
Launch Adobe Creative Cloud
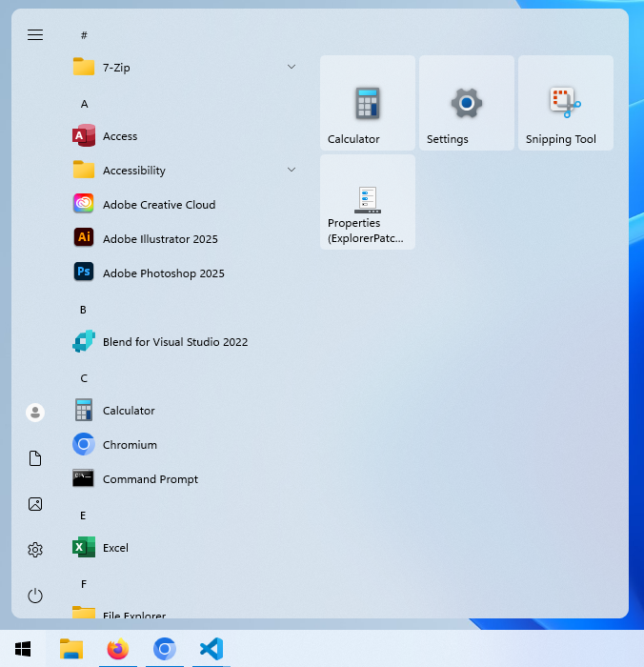(185, 205)
